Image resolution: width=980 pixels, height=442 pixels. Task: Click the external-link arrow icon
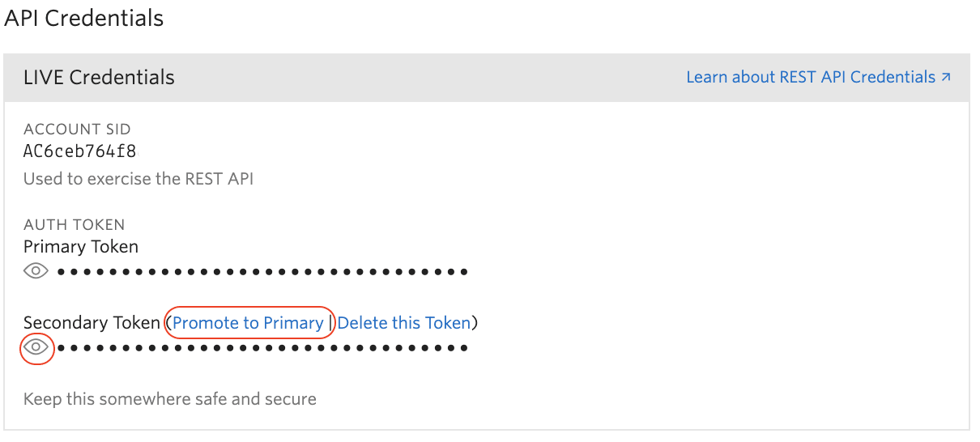coord(945,78)
